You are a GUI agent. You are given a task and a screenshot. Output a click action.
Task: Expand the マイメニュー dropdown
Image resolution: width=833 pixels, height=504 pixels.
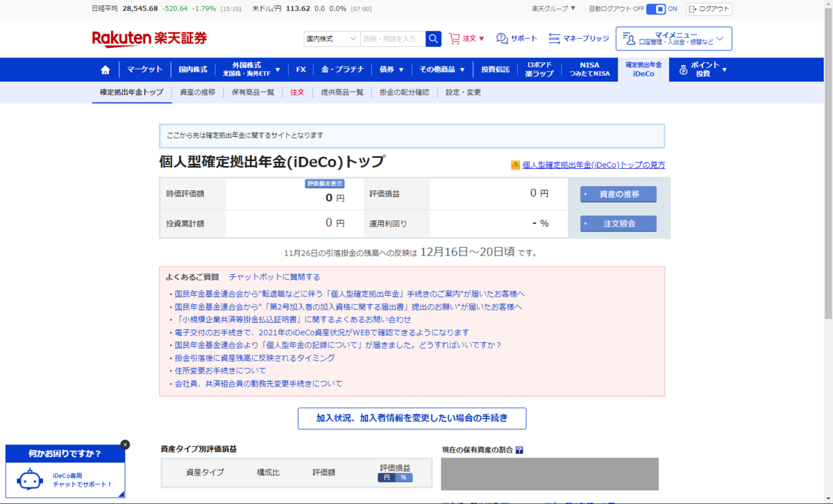pos(673,39)
